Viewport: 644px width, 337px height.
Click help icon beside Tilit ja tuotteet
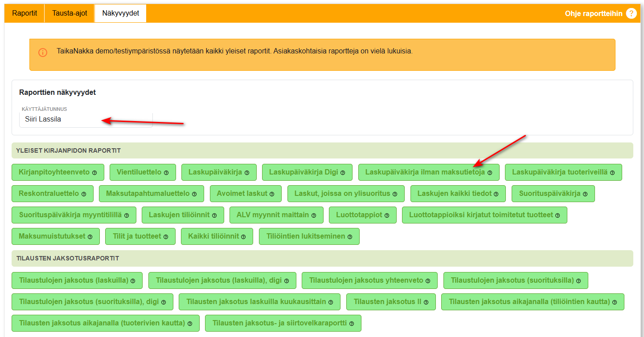(166, 237)
